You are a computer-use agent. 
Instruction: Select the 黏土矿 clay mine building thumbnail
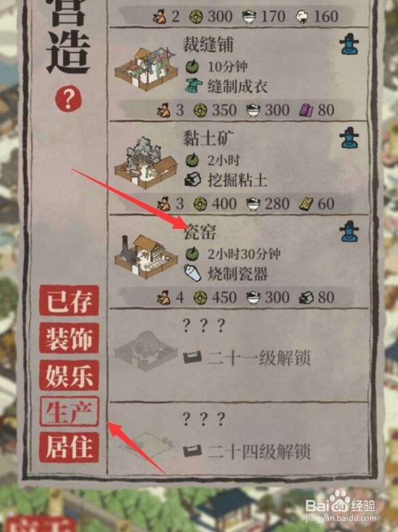(x=146, y=163)
